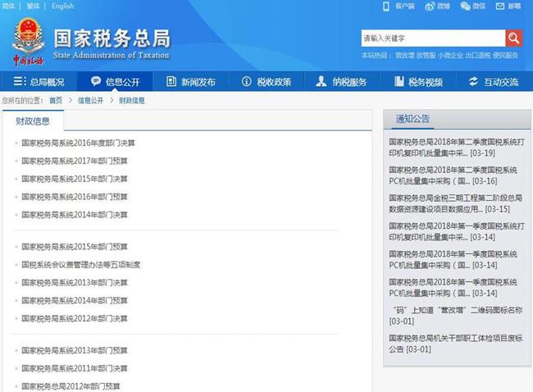The width and height of the screenshot is (533, 392).
Task: Open 国家税务总局2012年部门预算
Action: tap(71, 386)
